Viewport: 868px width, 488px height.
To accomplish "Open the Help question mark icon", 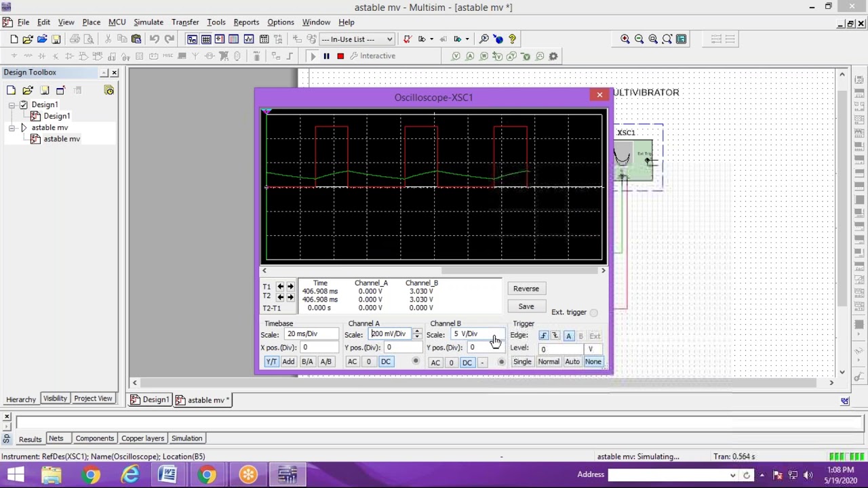I will (x=512, y=39).
